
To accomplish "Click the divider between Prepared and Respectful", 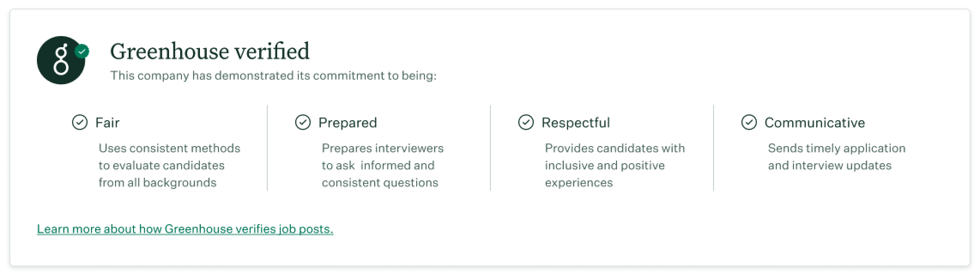I will [490, 148].
